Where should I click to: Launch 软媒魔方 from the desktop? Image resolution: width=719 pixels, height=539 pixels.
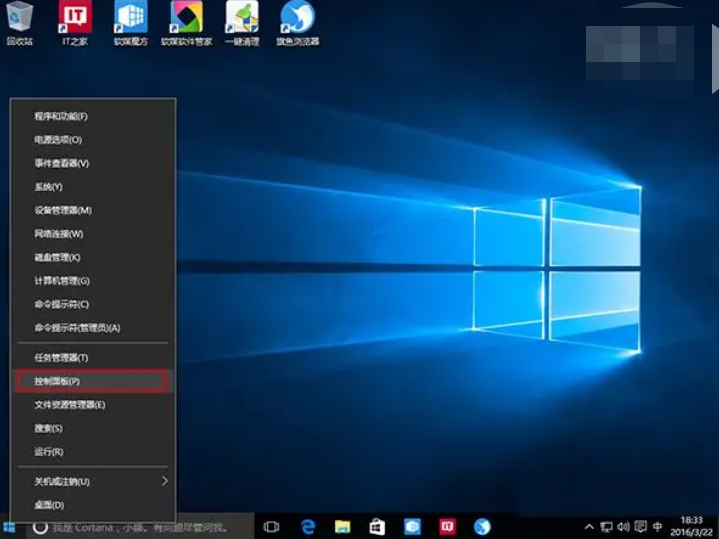point(130,18)
